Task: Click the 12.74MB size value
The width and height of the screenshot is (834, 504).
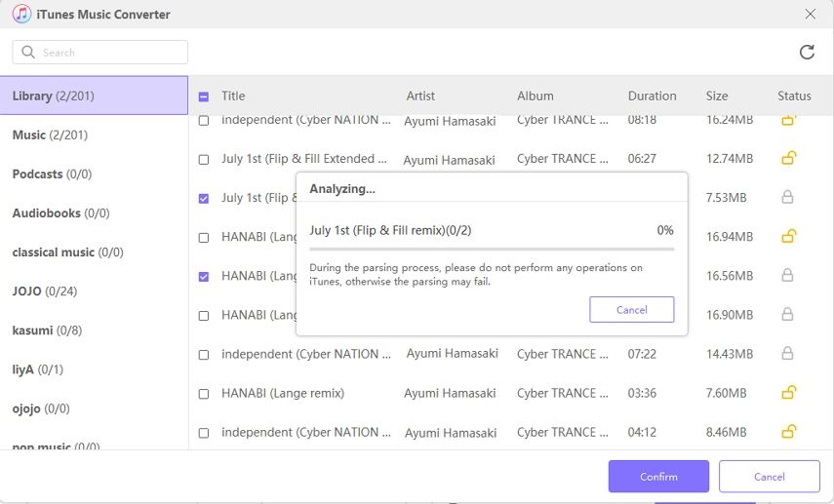Action: tap(730, 159)
